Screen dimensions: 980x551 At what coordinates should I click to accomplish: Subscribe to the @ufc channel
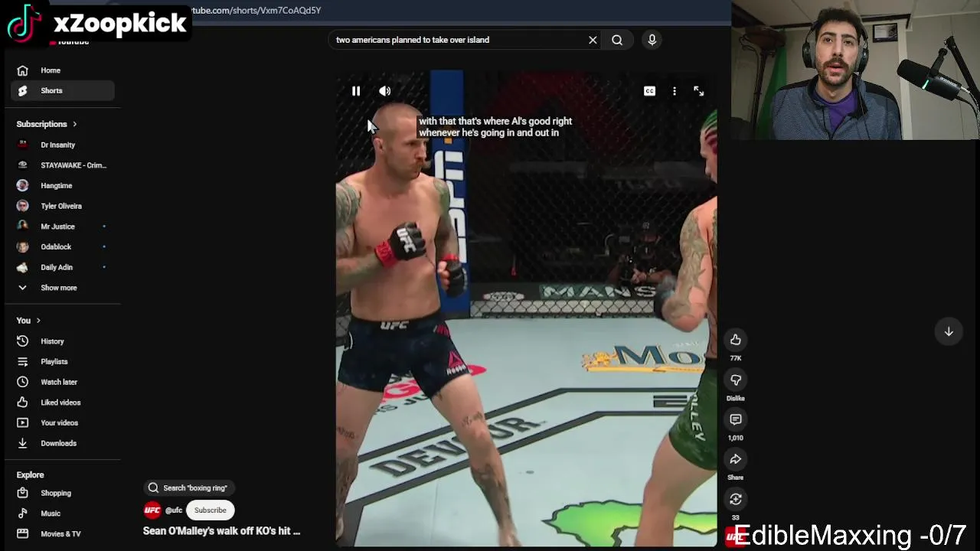pyautogui.click(x=210, y=510)
